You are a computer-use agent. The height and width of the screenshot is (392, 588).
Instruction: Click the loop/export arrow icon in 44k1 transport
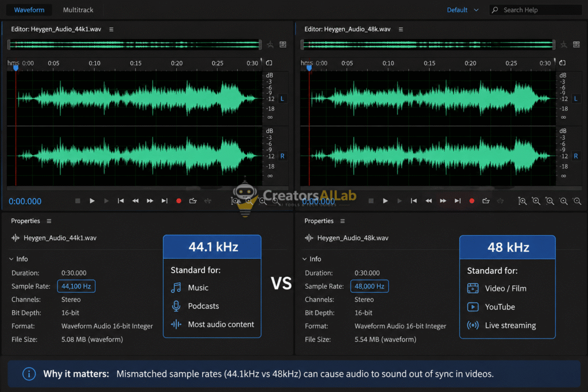193,201
